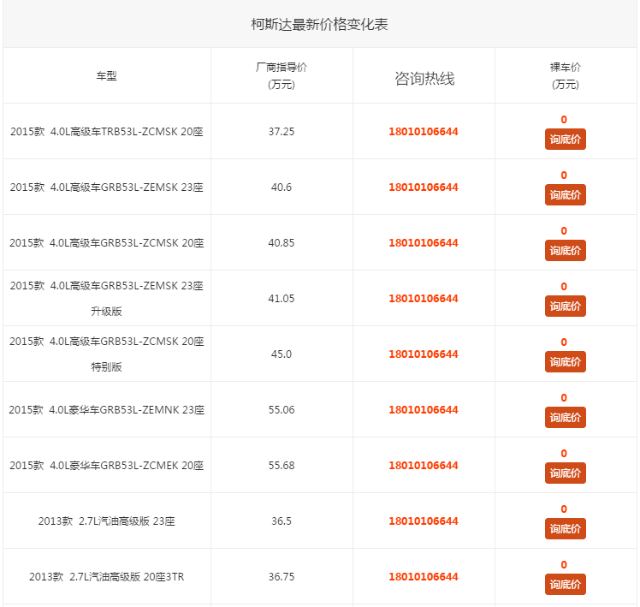Click the 裸车价 column header
Image resolution: width=640 pixels, height=607 pixels.
(565, 76)
